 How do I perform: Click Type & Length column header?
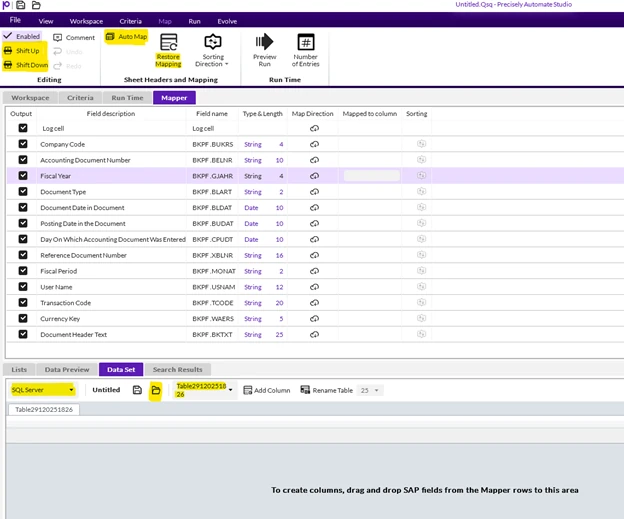(263, 113)
